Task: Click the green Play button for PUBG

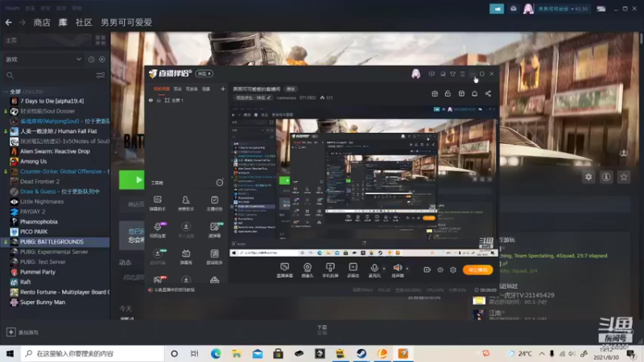Action: pyautogui.click(x=131, y=179)
